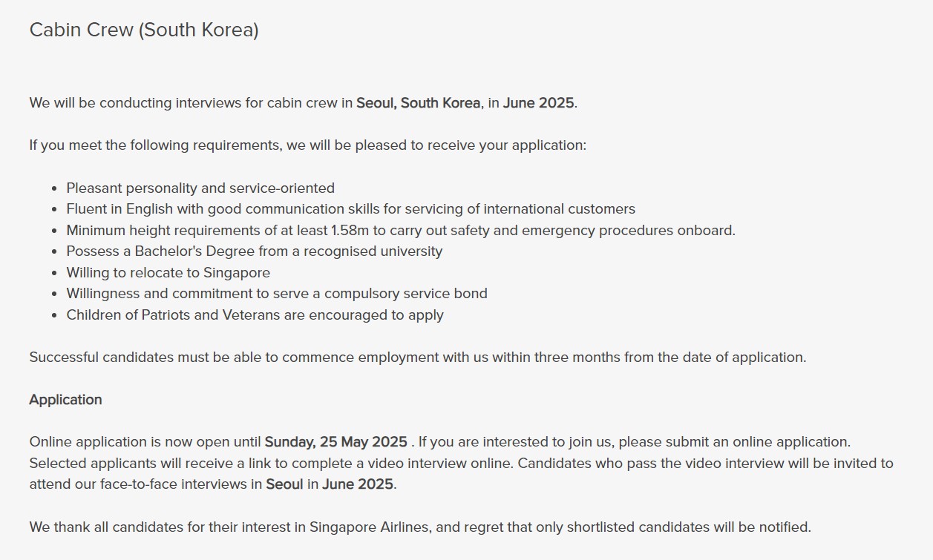Click the bold "Application" subheading
933x560 pixels.
coord(66,400)
